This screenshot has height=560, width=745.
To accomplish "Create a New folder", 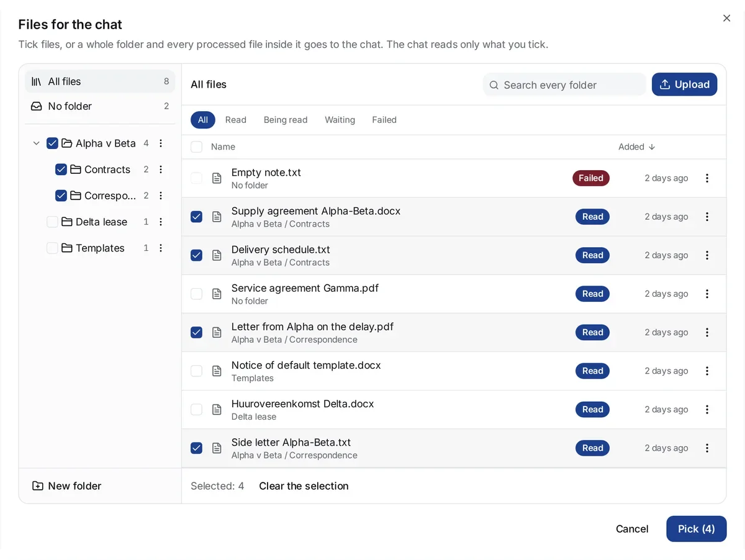I will [67, 486].
